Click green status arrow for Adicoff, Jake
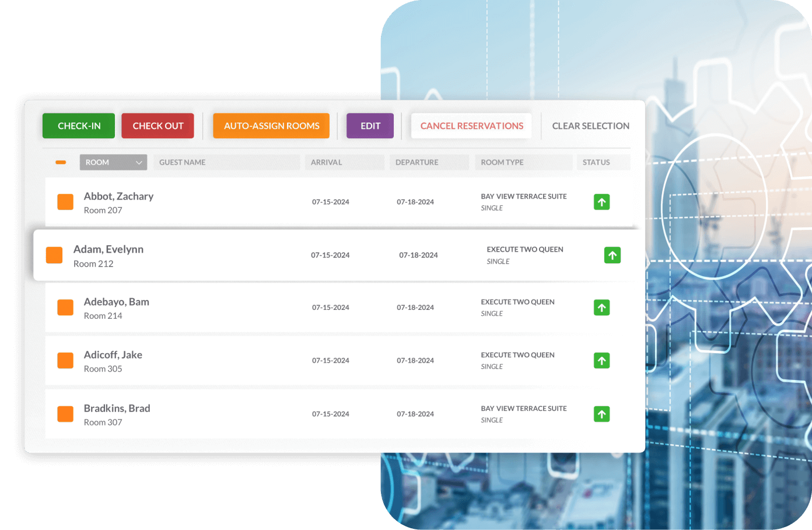The image size is (812, 530). (x=601, y=361)
